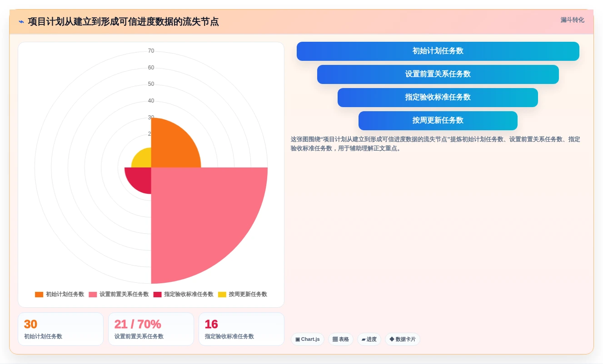This screenshot has height=364, width=603.
Task: Click the 进度 tag chip
Action: (369, 339)
